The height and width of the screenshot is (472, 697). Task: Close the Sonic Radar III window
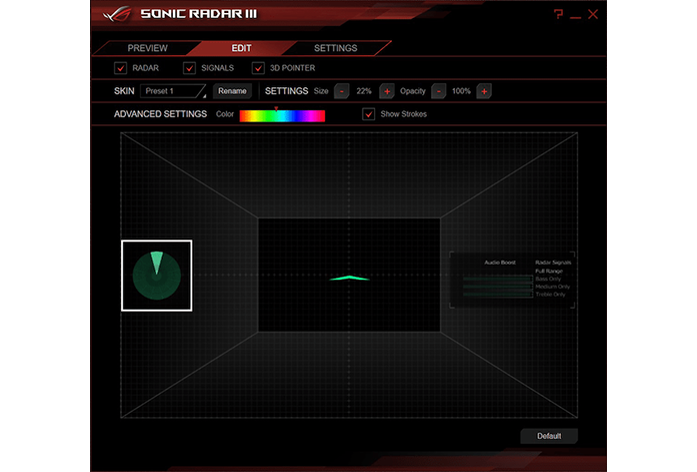(593, 14)
